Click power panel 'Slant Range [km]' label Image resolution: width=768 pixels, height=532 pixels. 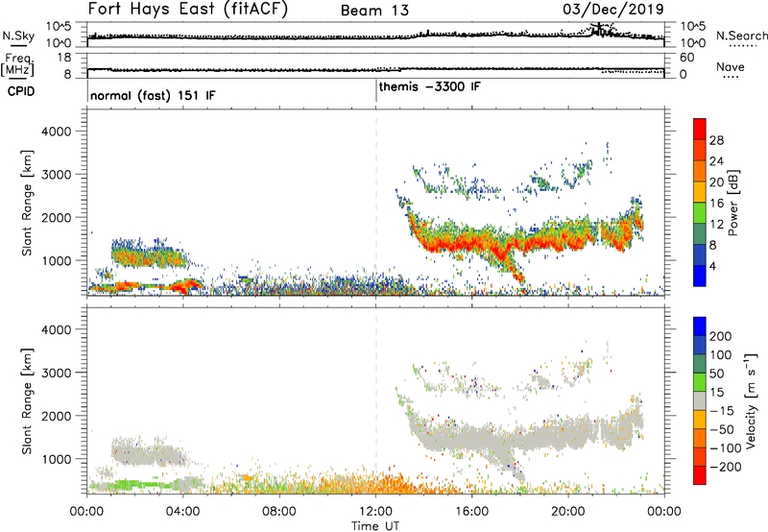(27, 203)
